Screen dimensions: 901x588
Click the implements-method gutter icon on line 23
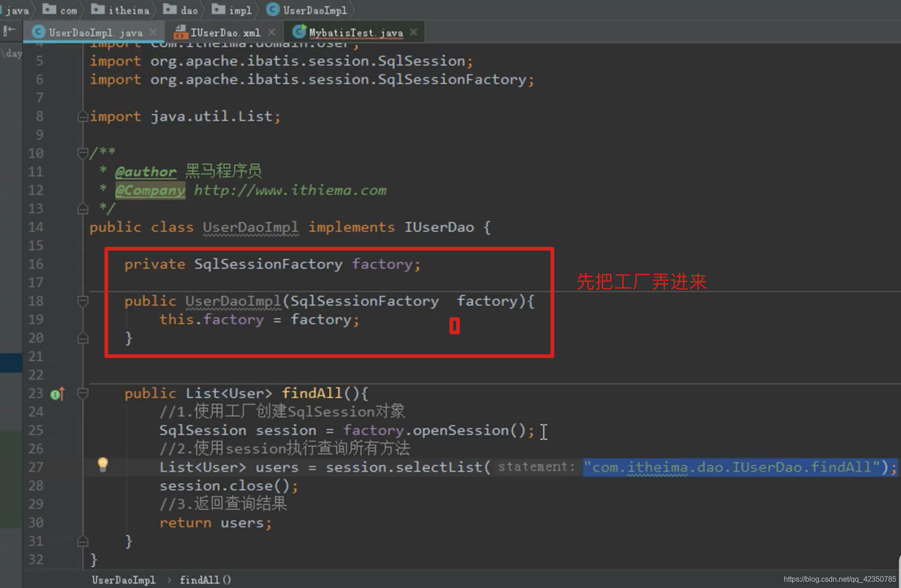coord(58,394)
